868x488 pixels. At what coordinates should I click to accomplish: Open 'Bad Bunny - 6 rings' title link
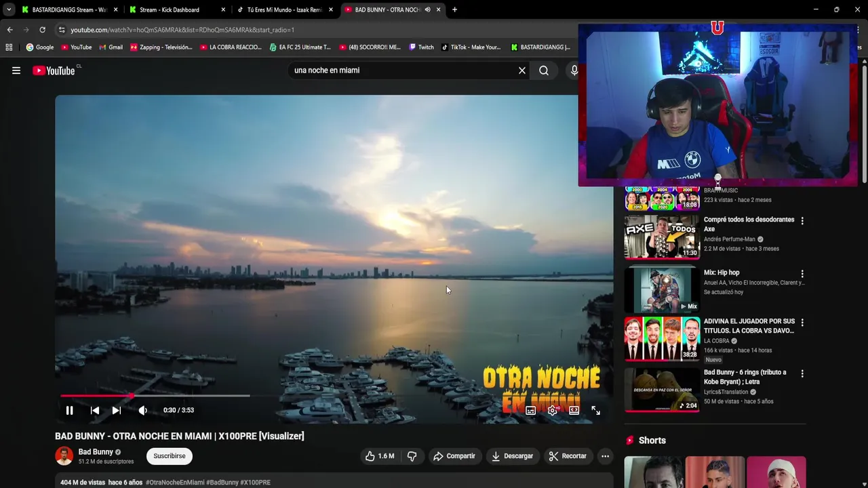click(x=745, y=377)
